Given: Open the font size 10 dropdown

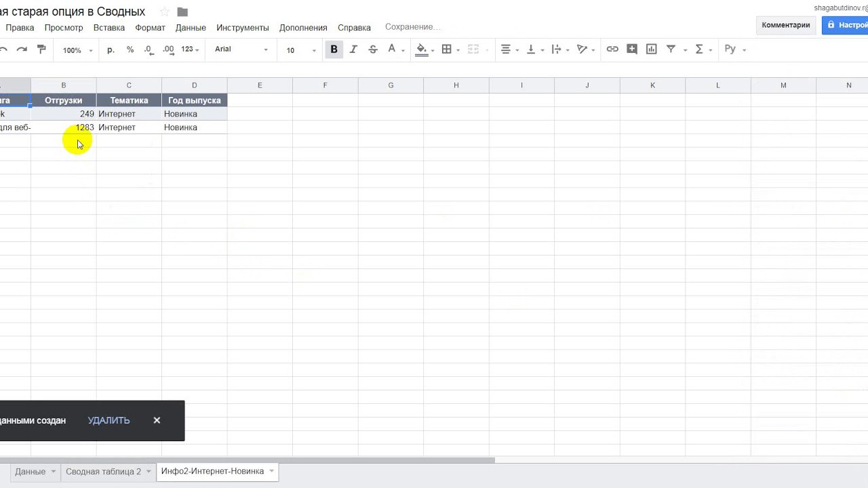Looking at the screenshot, I should point(300,50).
